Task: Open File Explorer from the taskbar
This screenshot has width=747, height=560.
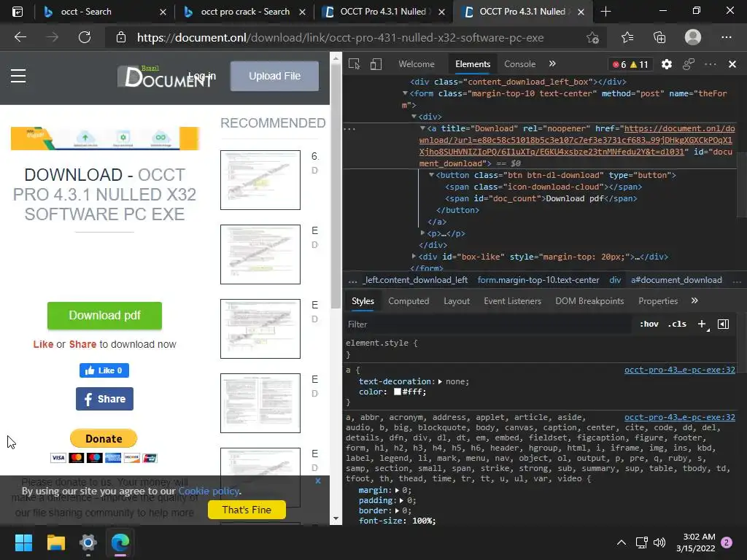Action: 55,542
